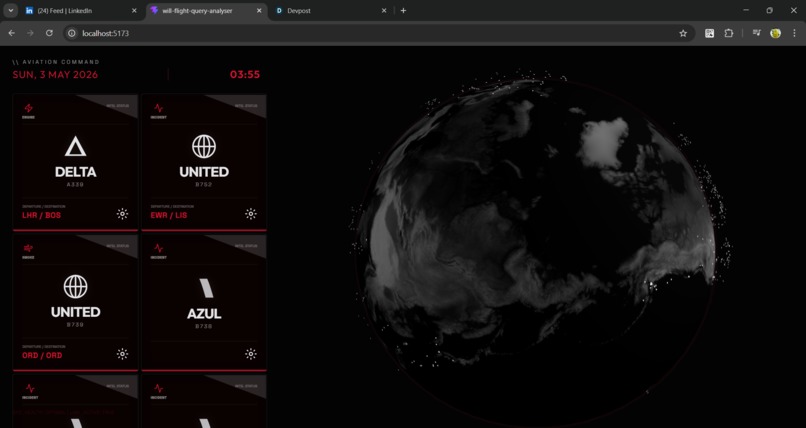Click the incident pulse icon on United B752 card
The width and height of the screenshot is (806, 428).
tap(158, 108)
